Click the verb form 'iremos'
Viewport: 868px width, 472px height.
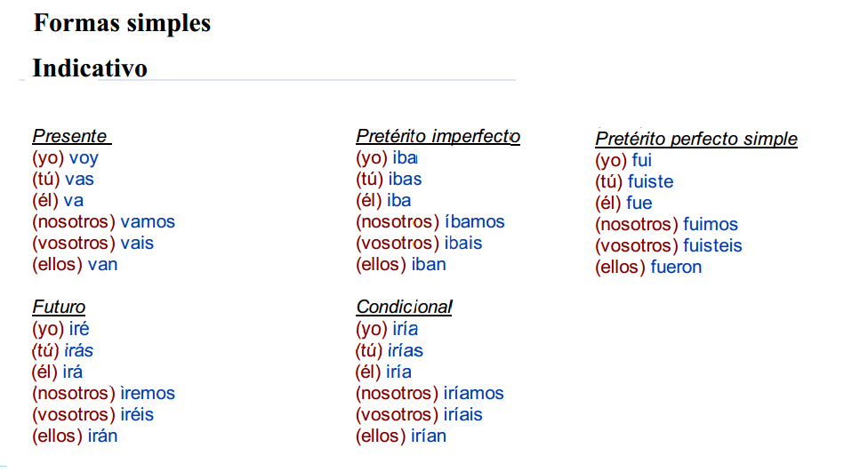(148, 393)
